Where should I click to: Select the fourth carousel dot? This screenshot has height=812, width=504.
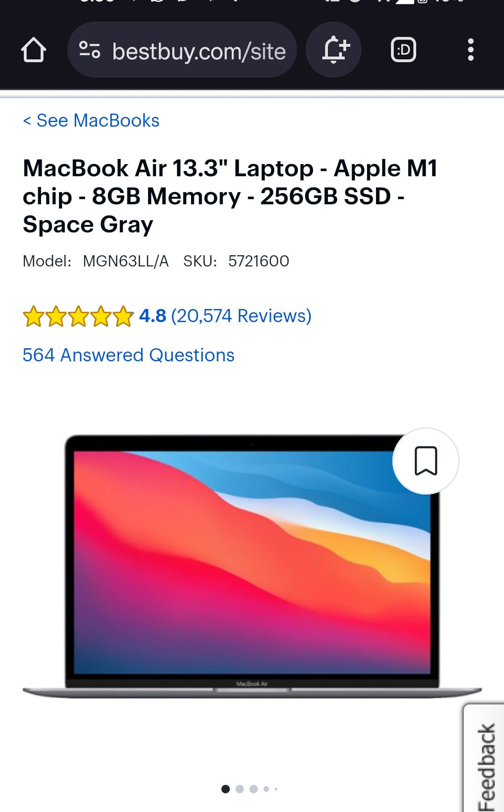click(x=266, y=789)
